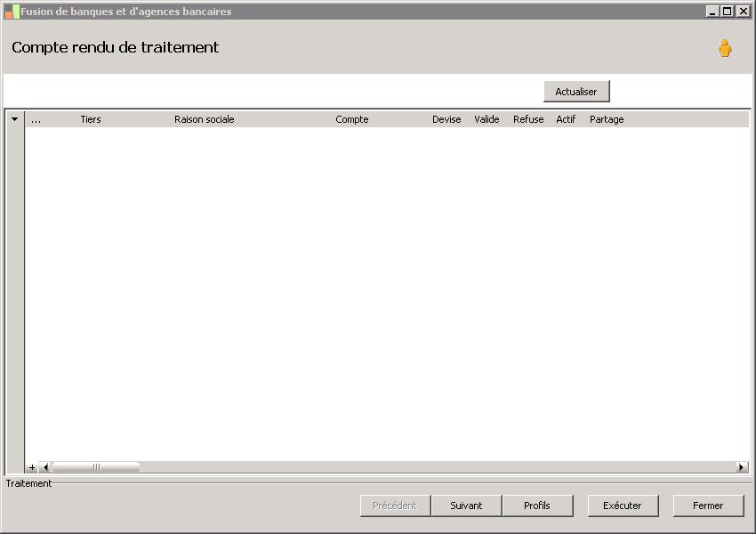Close the wizard with Fermer button
The width and height of the screenshot is (756, 534).
point(708,506)
